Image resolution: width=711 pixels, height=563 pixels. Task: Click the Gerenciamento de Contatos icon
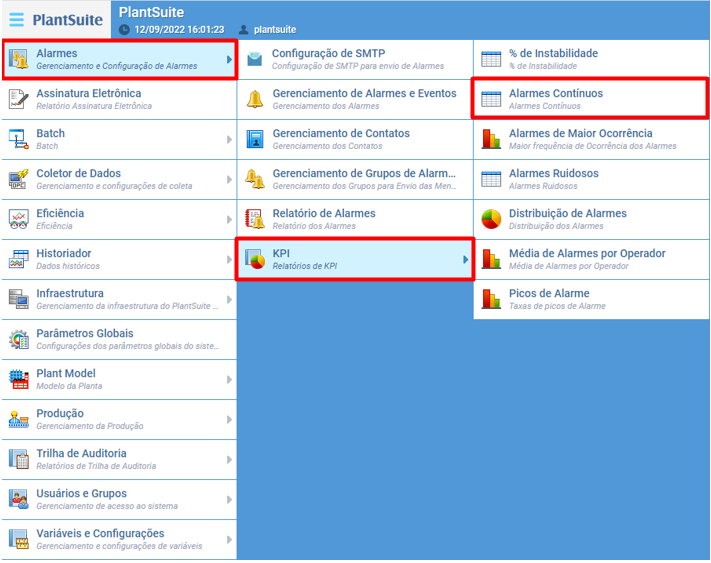click(x=255, y=139)
